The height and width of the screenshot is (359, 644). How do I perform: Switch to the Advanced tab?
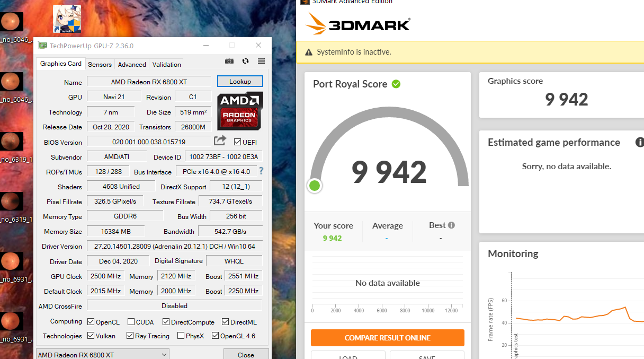[x=132, y=64]
